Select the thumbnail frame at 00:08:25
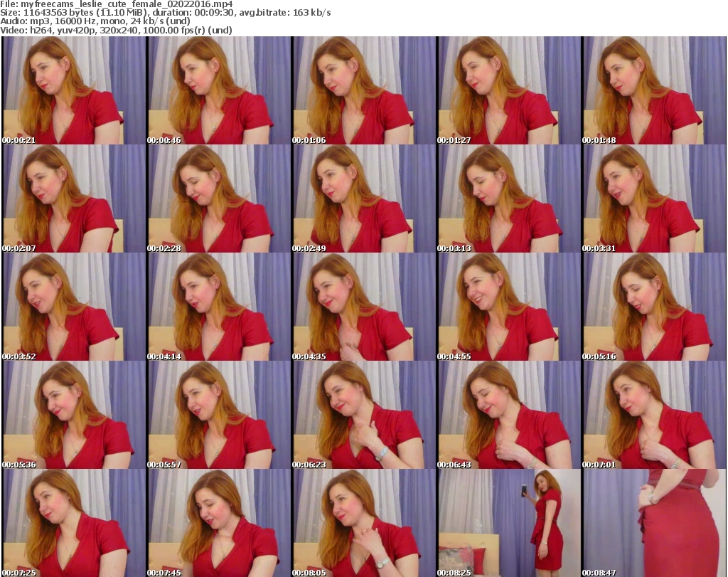728x577 pixels. tap(509, 523)
